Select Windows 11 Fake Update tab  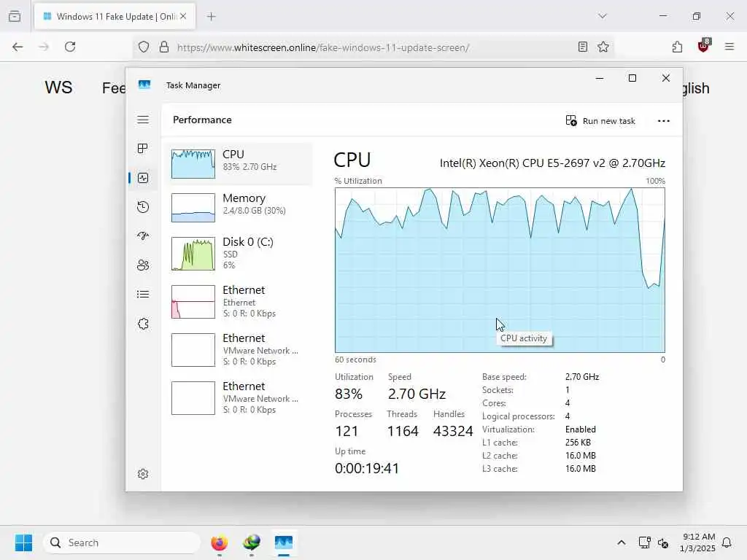(x=115, y=17)
